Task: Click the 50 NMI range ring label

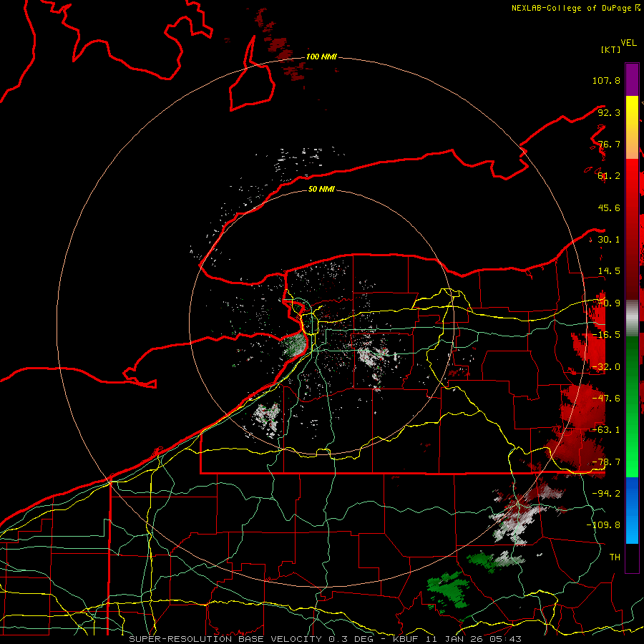Action: (321, 189)
